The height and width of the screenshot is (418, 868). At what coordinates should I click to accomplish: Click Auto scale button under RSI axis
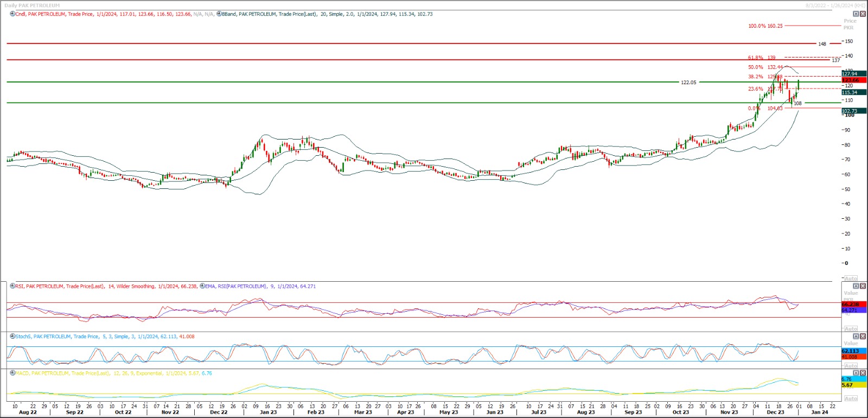click(x=851, y=328)
